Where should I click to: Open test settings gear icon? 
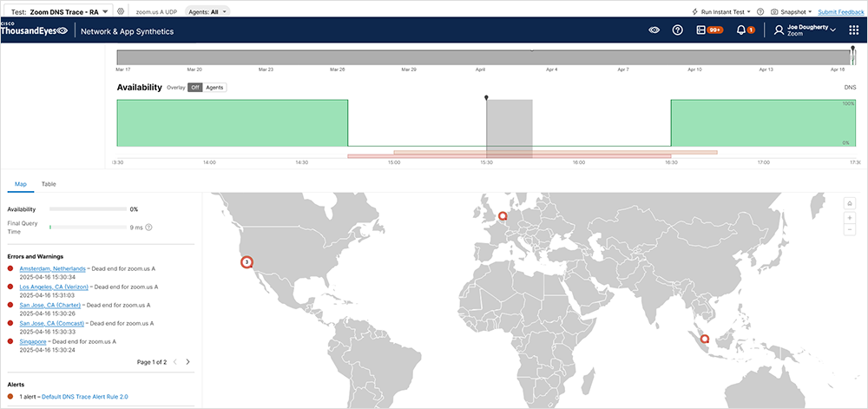121,11
